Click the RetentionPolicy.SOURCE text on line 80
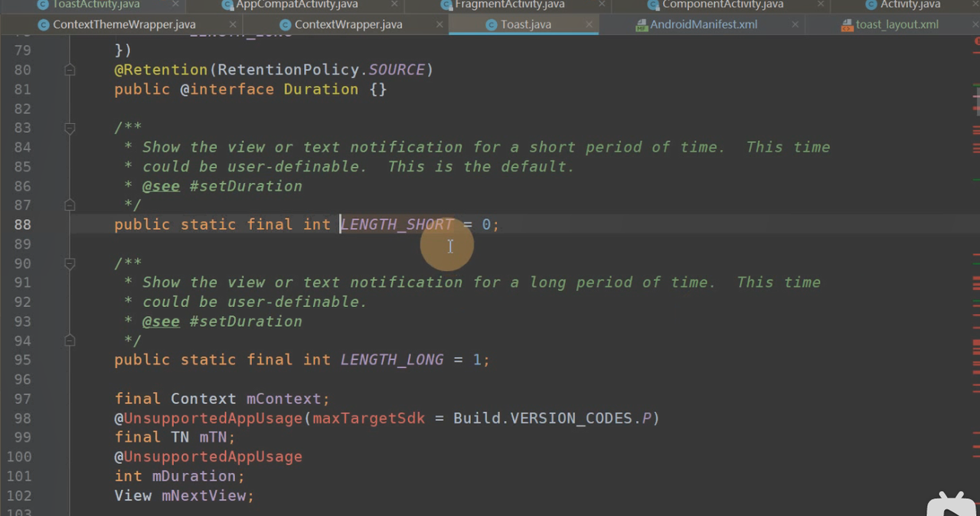 322,70
